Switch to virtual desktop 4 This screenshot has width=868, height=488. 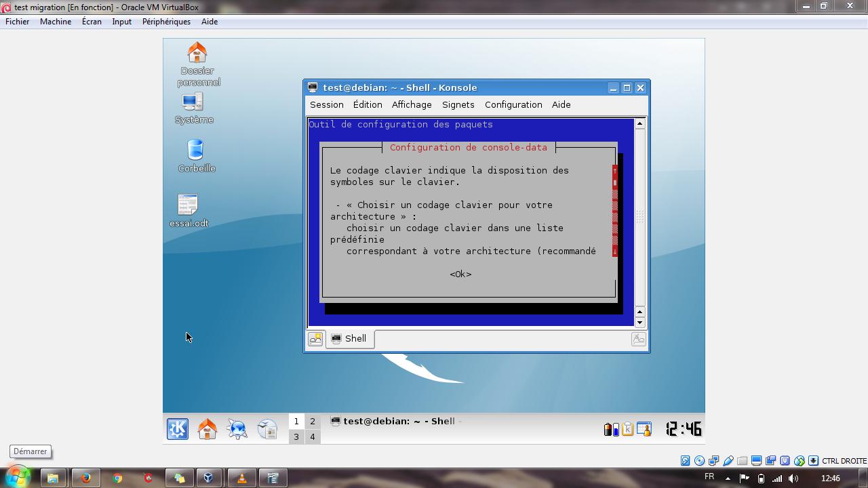click(313, 437)
